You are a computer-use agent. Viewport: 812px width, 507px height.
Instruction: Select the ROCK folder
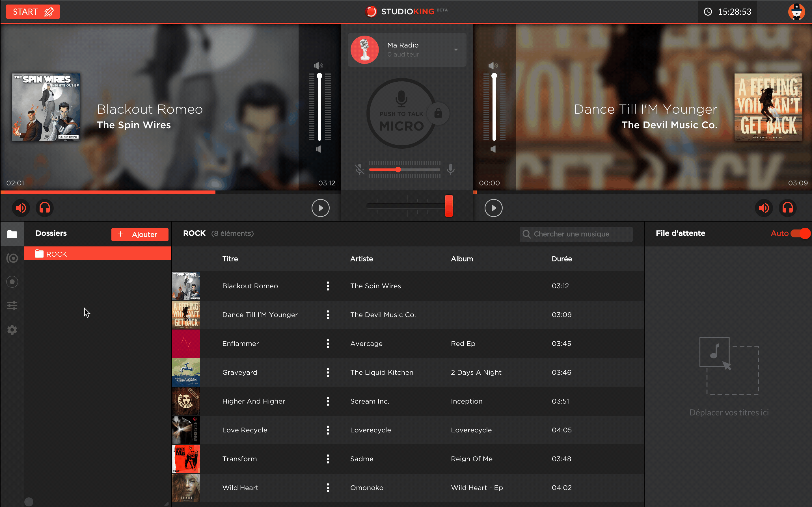pyautogui.click(x=98, y=254)
